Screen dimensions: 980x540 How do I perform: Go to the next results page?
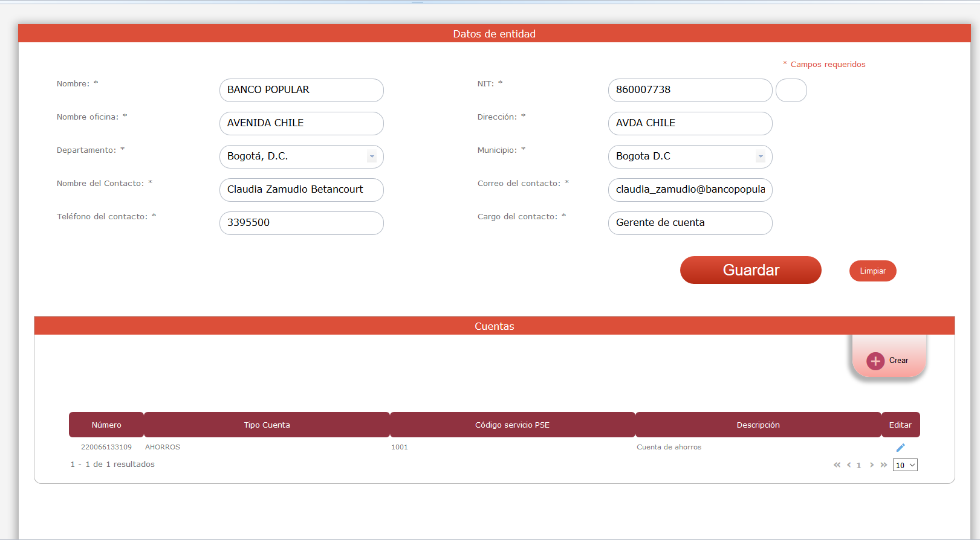pos(872,465)
